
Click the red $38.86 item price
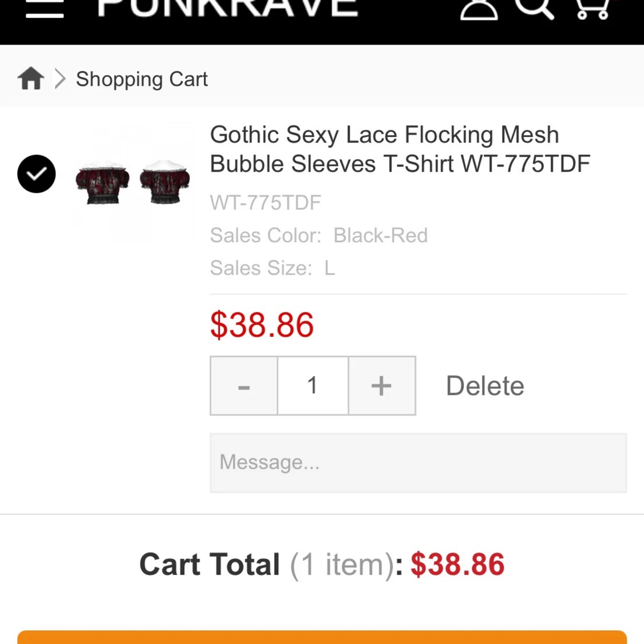tap(262, 325)
